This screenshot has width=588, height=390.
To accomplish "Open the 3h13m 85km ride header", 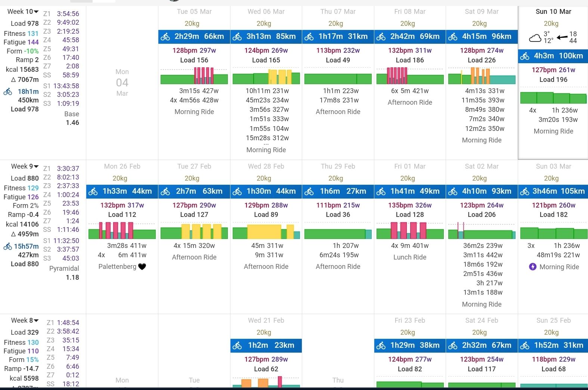I will pos(266,37).
